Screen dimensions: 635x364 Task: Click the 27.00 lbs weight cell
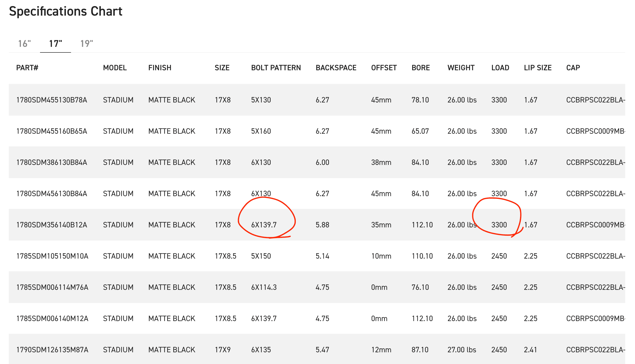coord(462,350)
